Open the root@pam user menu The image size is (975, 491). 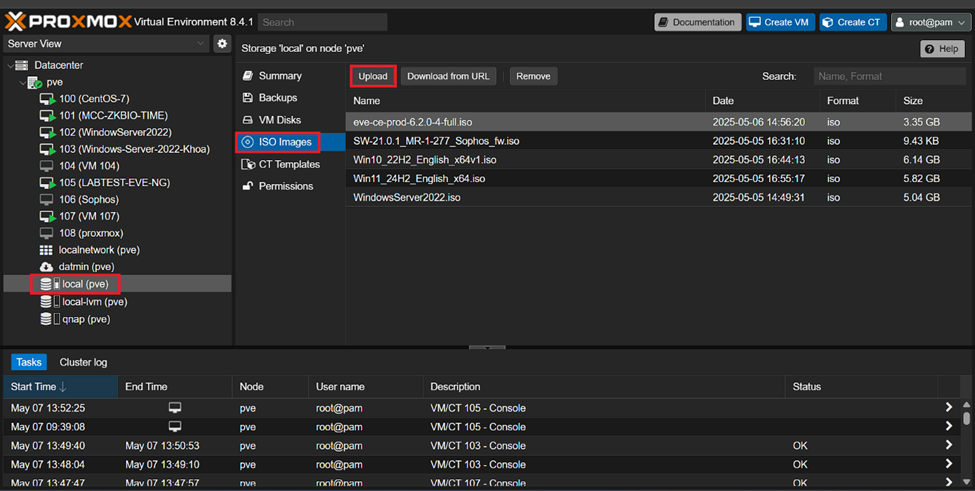929,22
